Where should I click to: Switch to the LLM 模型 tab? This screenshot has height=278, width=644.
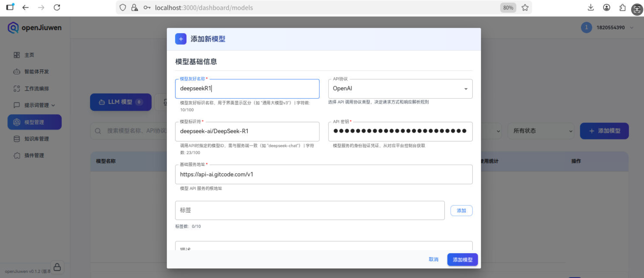(121, 102)
